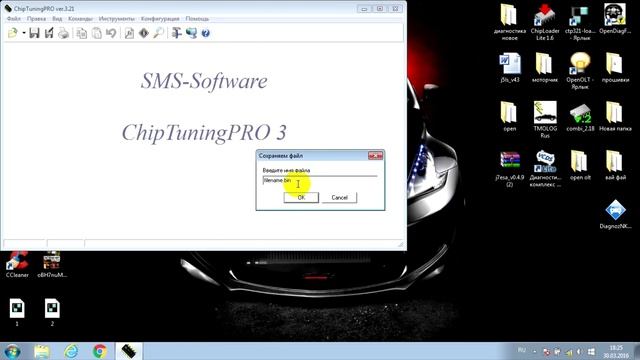Open File Explorer from the taskbar
Screen dimensions: 640x360
[x=42, y=351]
